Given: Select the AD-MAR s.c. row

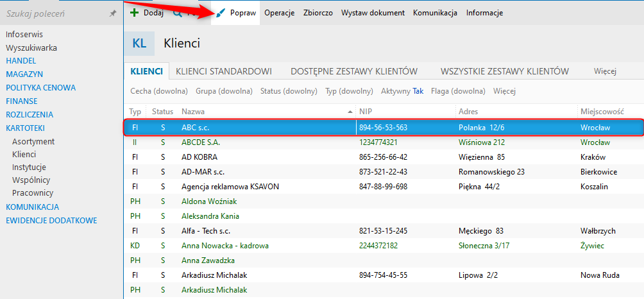Looking at the screenshot, I should tap(384, 172).
